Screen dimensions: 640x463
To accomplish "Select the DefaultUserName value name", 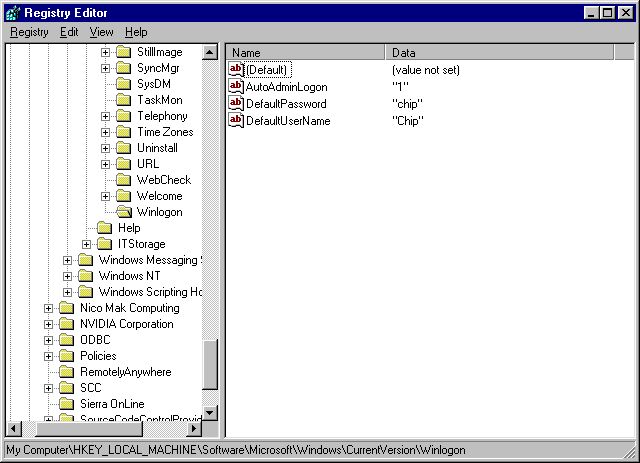I will 288,121.
